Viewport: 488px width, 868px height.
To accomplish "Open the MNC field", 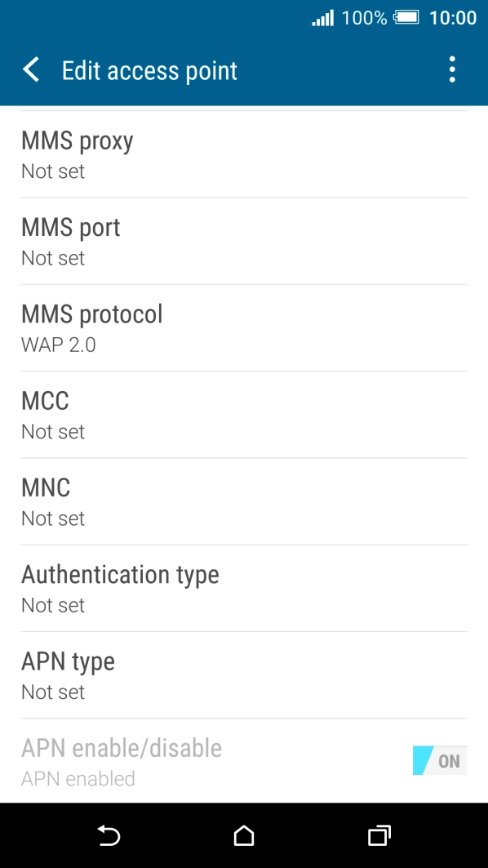I will (244, 501).
